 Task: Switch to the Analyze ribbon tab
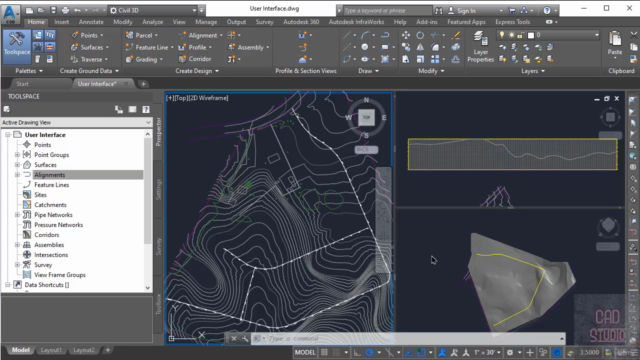click(x=153, y=22)
